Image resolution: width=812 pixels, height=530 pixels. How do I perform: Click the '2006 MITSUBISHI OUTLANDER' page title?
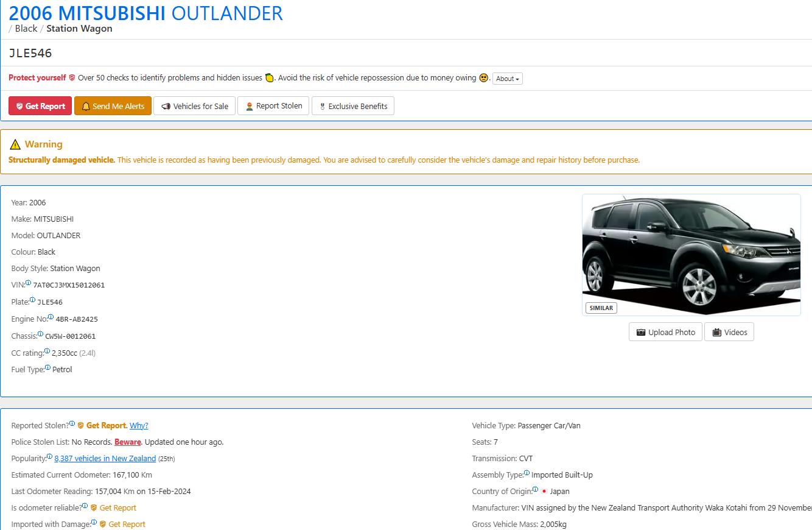click(145, 13)
